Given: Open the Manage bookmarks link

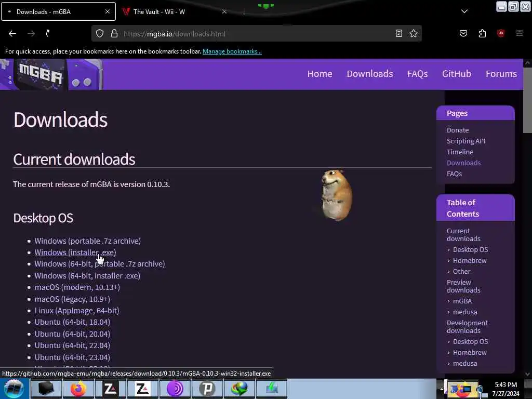Looking at the screenshot, I should 232,51.
